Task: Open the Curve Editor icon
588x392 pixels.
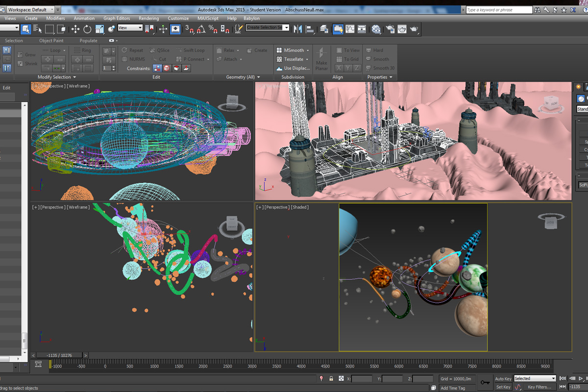Action: click(350, 29)
